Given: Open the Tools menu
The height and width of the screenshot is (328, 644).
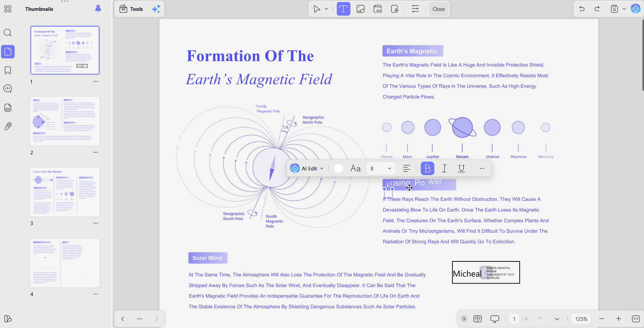Looking at the screenshot, I should (131, 9).
